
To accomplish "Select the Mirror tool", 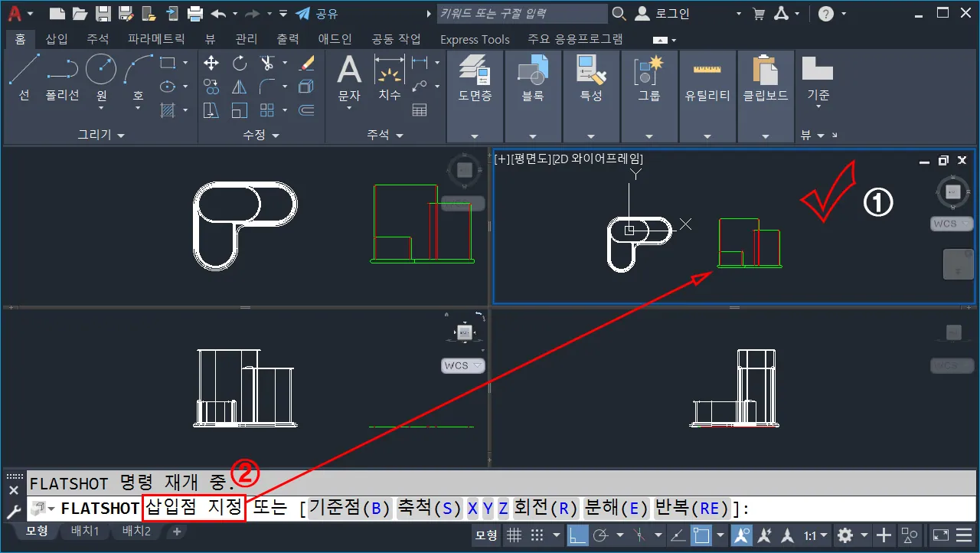I will click(240, 87).
